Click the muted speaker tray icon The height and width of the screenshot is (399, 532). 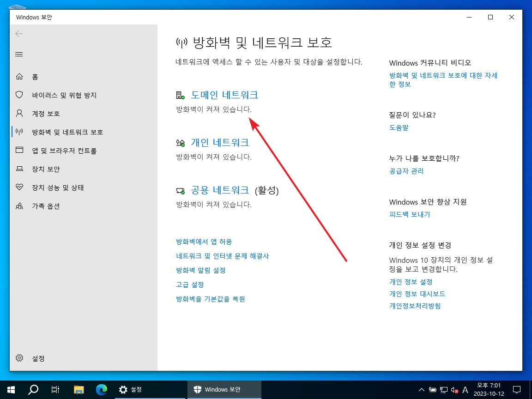pos(454,390)
